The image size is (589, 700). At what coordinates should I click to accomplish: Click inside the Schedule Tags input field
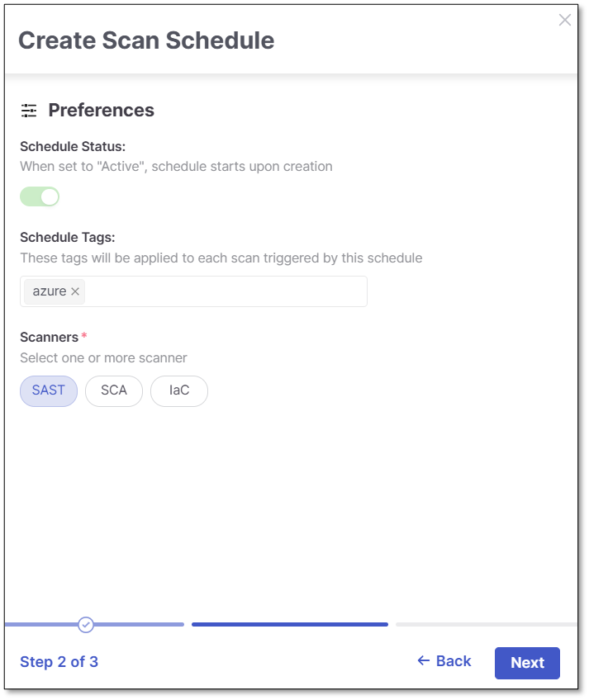point(223,291)
